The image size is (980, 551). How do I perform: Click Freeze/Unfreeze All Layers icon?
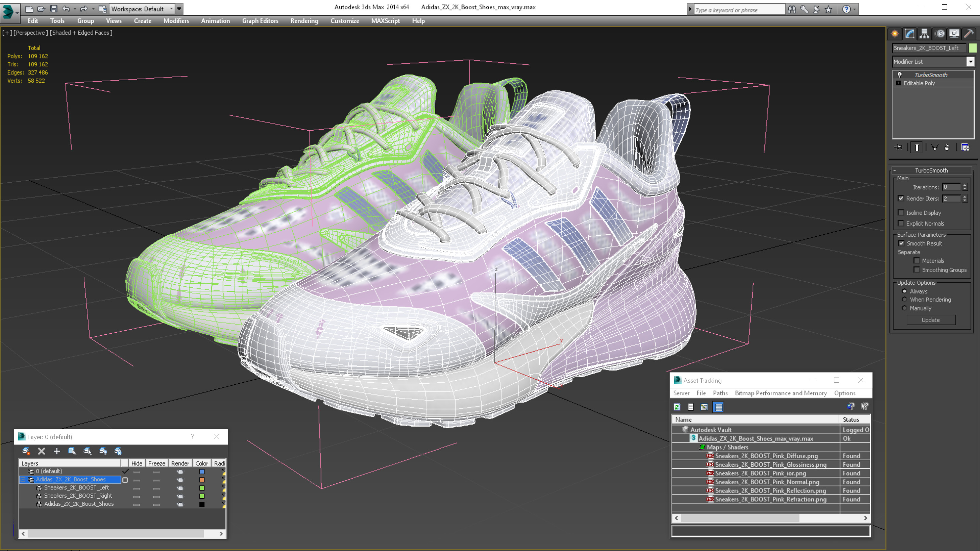(x=118, y=451)
